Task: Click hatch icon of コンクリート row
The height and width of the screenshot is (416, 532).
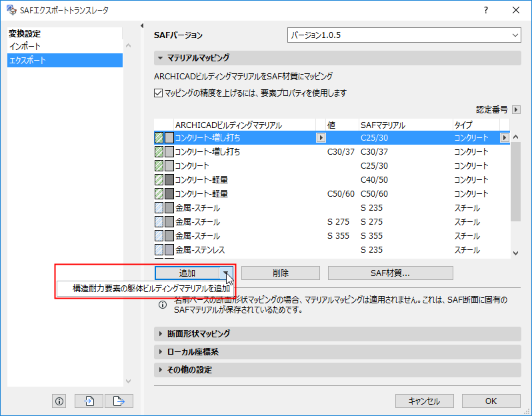Action: tap(159, 165)
